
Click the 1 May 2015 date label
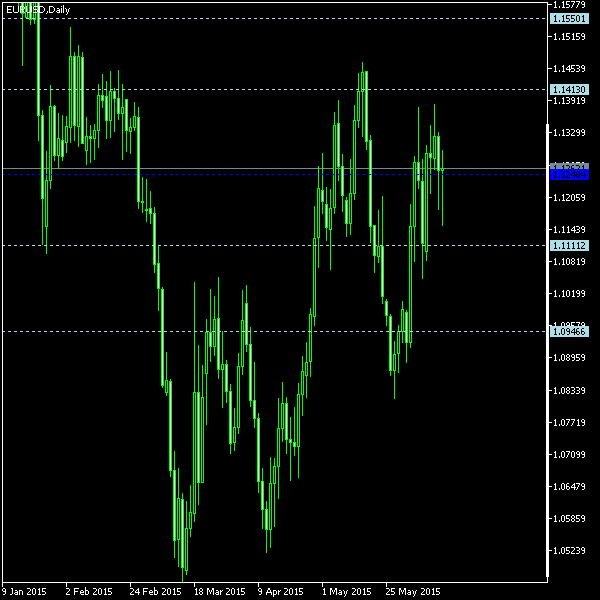click(x=346, y=592)
